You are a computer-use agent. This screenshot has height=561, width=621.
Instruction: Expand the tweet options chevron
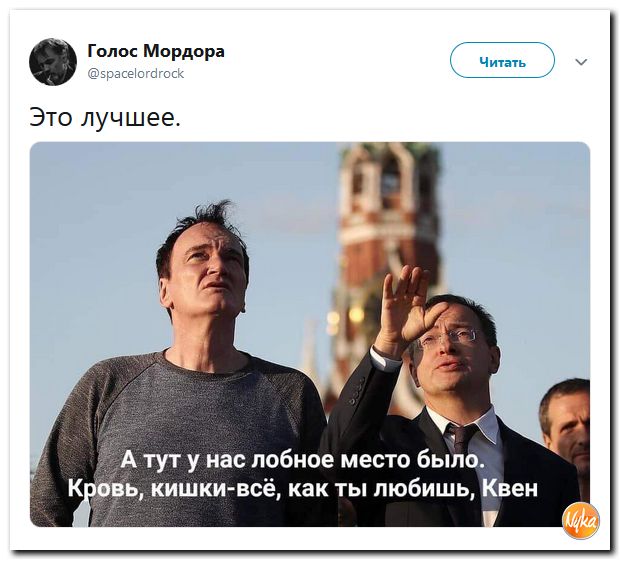(581, 62)
